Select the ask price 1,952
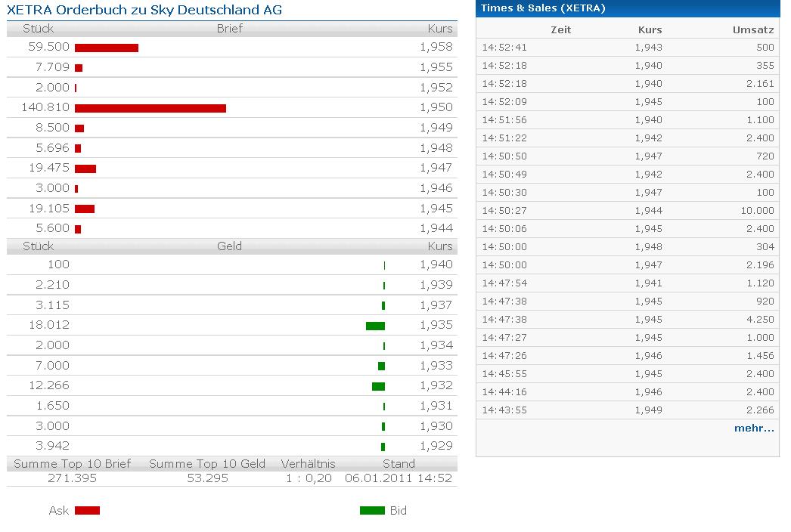 click(436, 87)
